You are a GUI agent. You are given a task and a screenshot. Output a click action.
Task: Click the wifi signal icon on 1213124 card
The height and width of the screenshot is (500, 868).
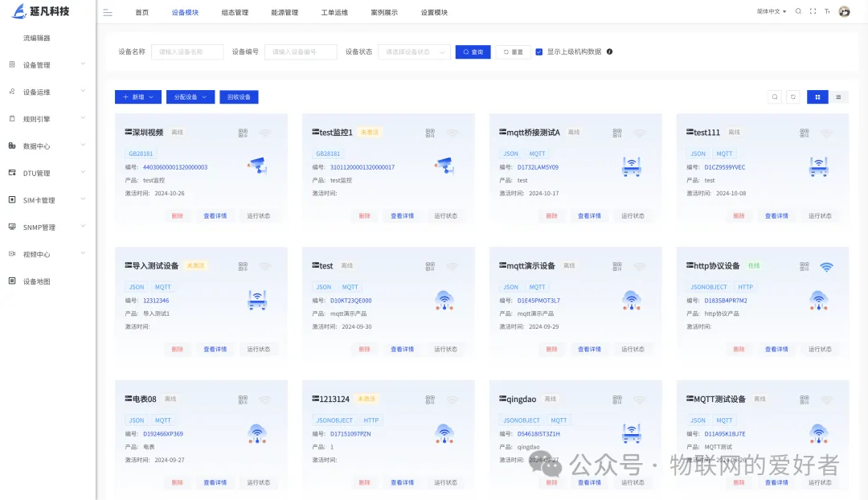[452, 400]
